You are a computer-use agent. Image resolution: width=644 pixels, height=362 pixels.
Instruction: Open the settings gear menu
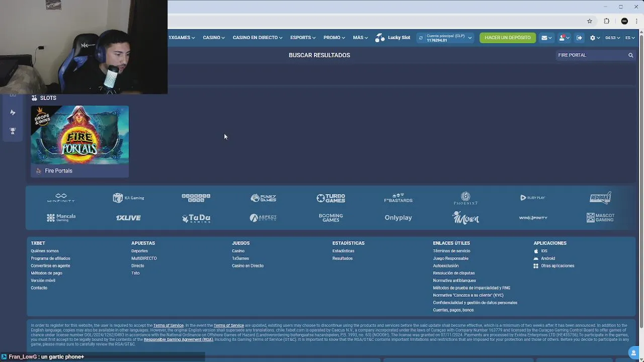pos(595,38)
